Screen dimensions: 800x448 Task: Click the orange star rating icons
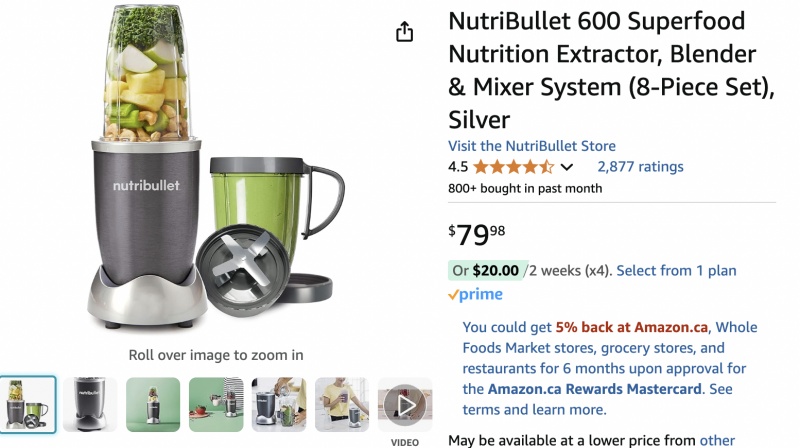pos(513,167)
